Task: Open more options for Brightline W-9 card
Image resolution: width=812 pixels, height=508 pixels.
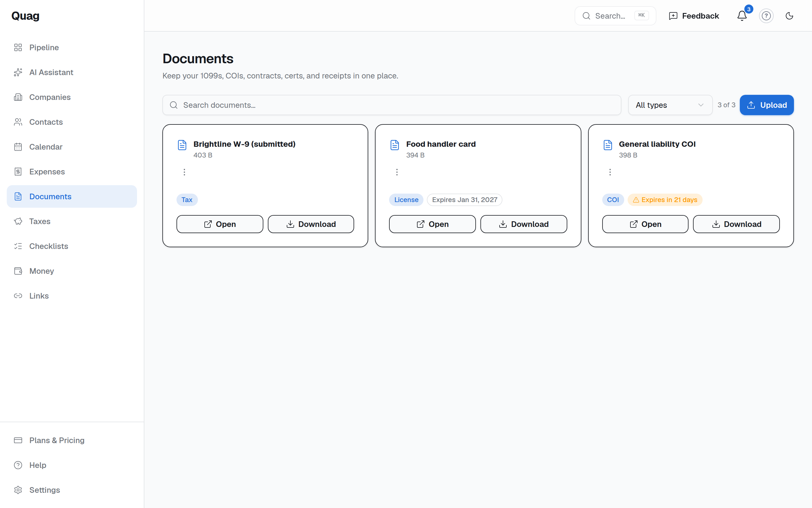Action: [x=184, y=172]
